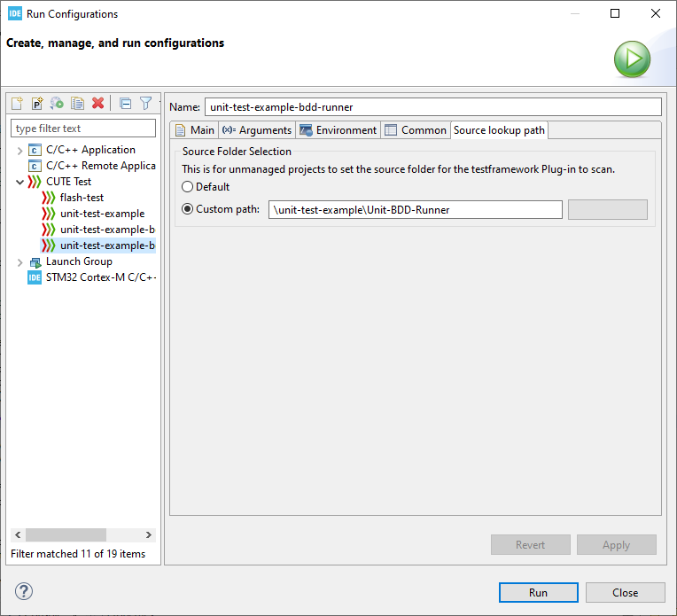Click the C/C++ Remote Application icon
Screen dimensions: 677x616
[x=35, y=166]
